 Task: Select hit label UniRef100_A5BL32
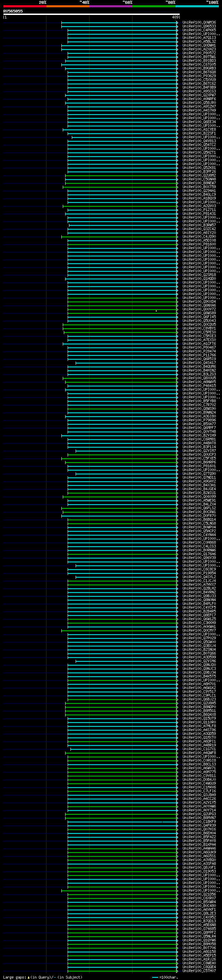(199, 41)
